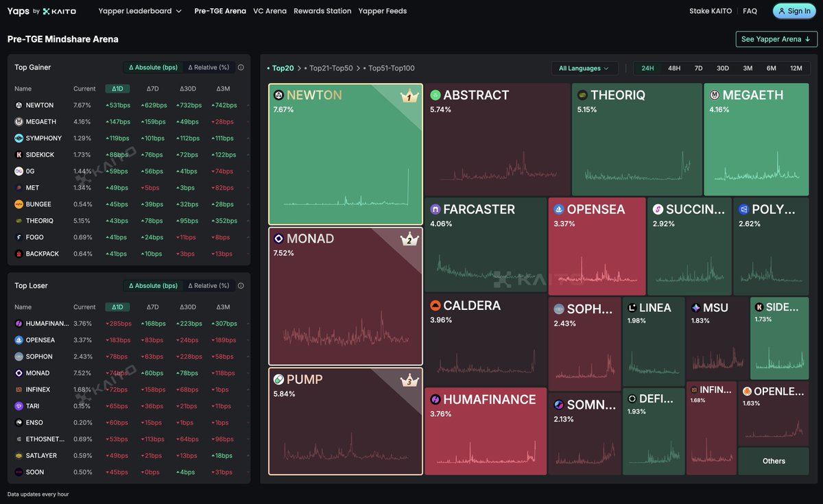Open the Yapper Leaderboard dropdown
This screenshot has height=504, width=823.
(x=140, y=11)
